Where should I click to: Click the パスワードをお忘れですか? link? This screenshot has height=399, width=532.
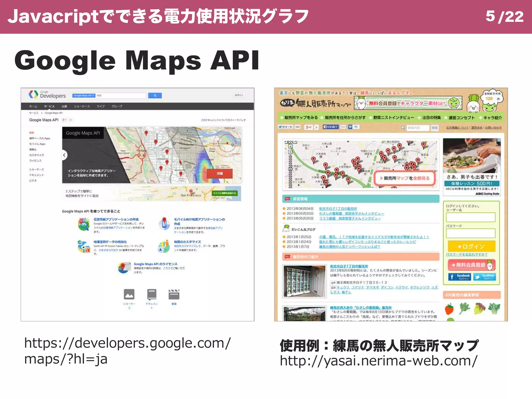(x=467, y=254)
